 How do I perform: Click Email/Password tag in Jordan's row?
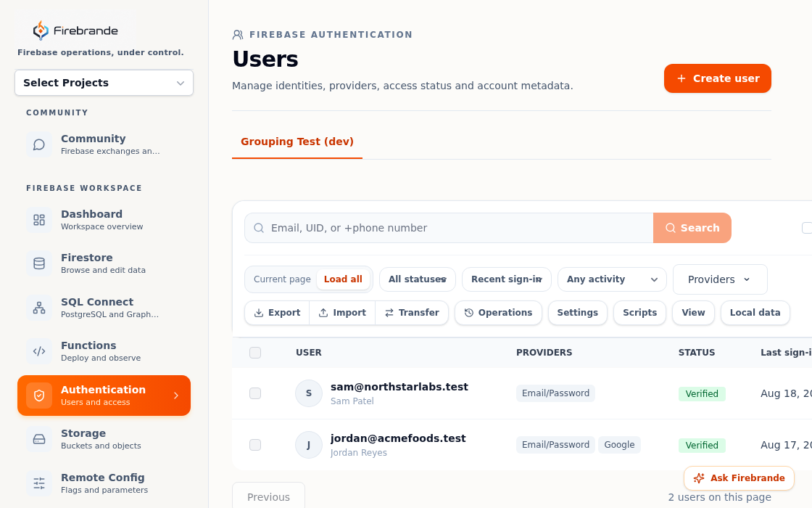555,445
